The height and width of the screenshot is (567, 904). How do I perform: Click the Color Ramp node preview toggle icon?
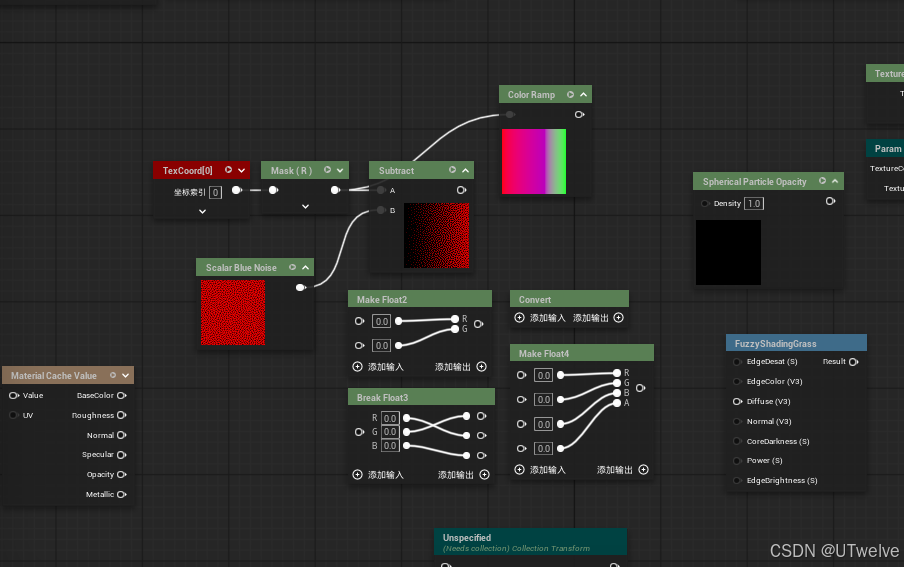[x=570, y=95]
